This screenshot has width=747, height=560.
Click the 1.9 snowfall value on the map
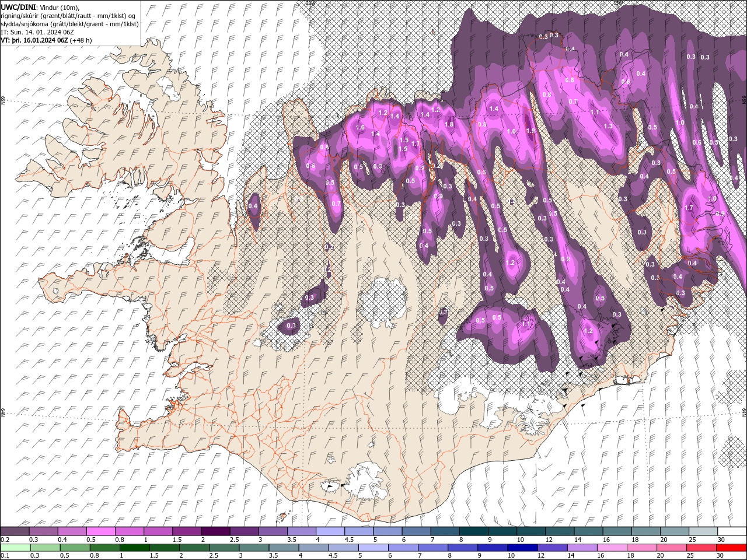[530, 131]
